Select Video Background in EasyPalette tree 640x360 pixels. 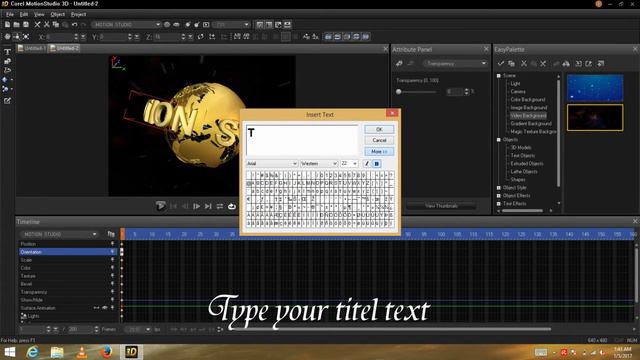528,116
